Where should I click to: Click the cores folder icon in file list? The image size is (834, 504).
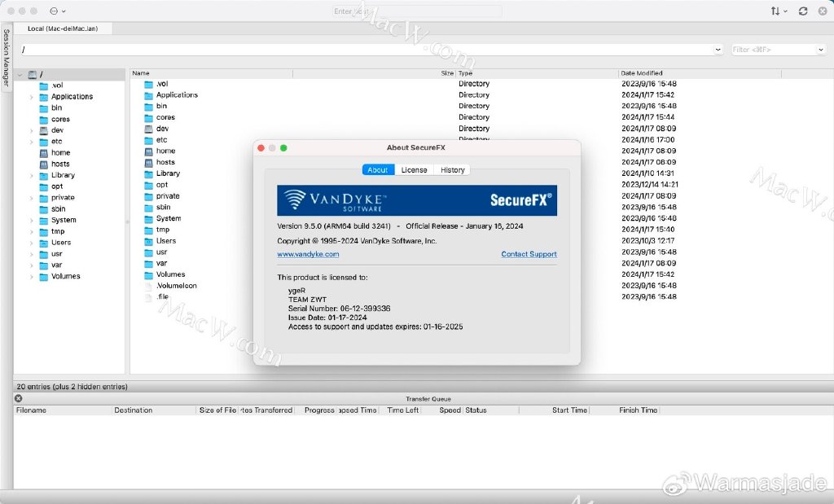point(149,117)
